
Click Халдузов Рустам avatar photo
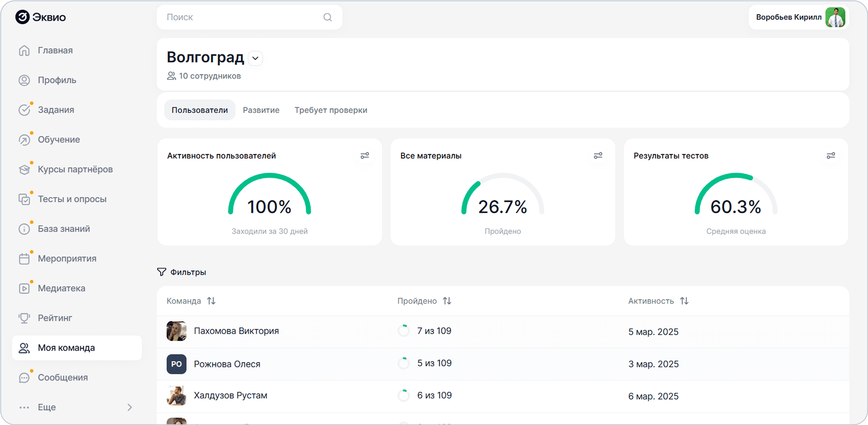pos(177,396)
